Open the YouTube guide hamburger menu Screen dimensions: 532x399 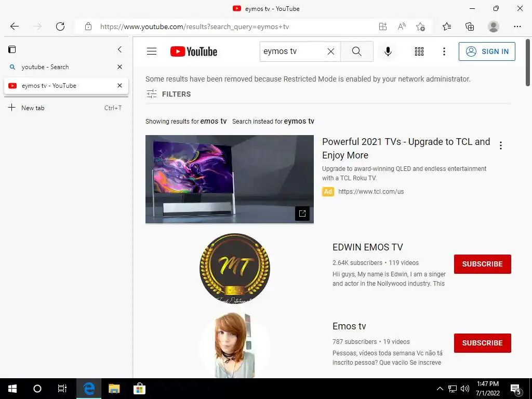click(x=152, y=51)
